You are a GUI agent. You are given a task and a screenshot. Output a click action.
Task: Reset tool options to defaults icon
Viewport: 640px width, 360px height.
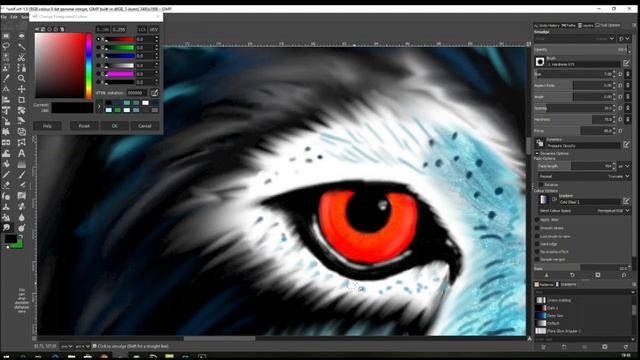pyautogui.click(x=624, y=275)
